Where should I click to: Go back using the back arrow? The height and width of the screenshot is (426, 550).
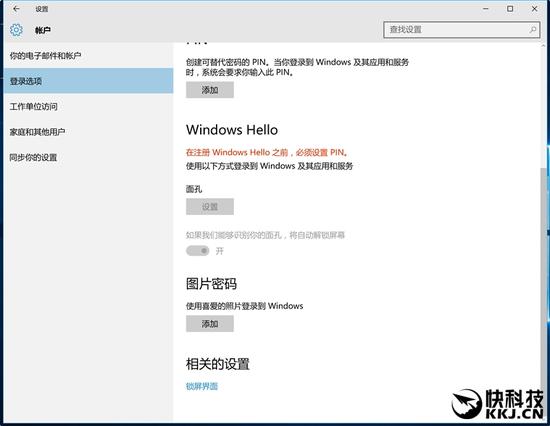16,9
